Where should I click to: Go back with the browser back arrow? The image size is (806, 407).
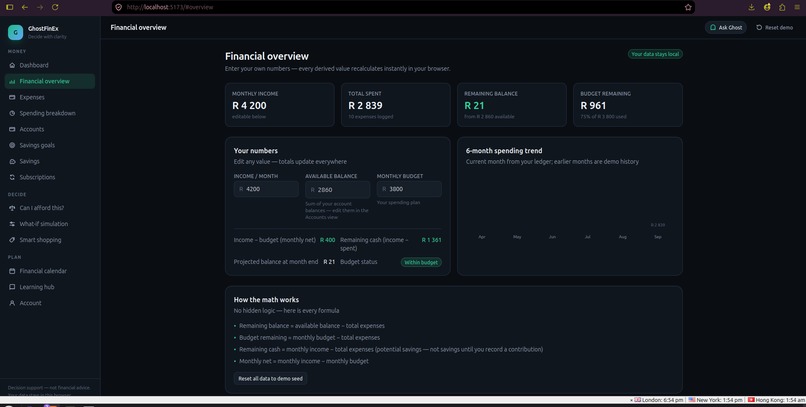point(25,7)
